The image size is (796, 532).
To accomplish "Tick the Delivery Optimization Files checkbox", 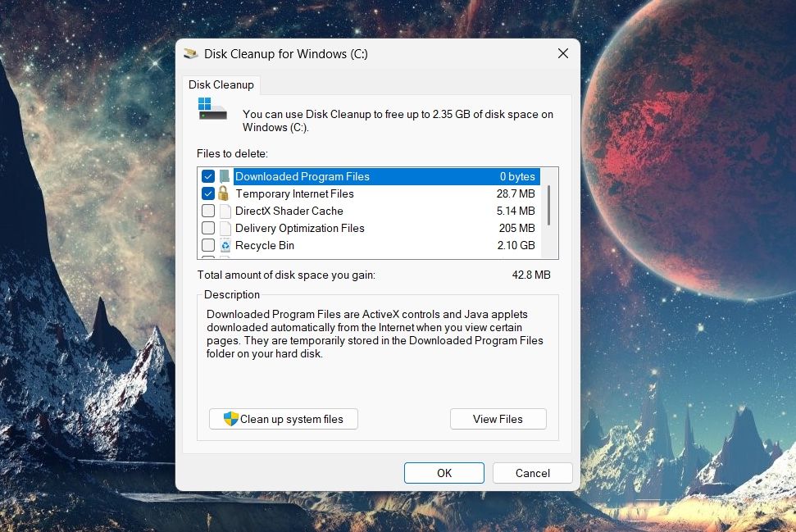I will [x=208, y=228].
